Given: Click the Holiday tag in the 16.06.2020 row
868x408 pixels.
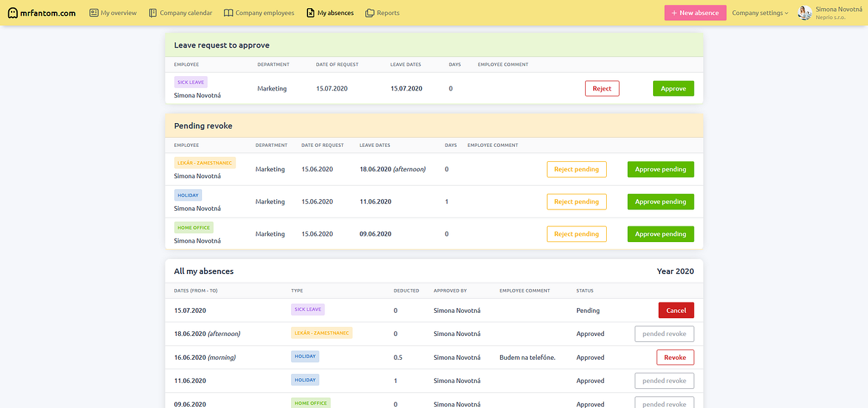Looking at the screenshot, I should point(305,356).
